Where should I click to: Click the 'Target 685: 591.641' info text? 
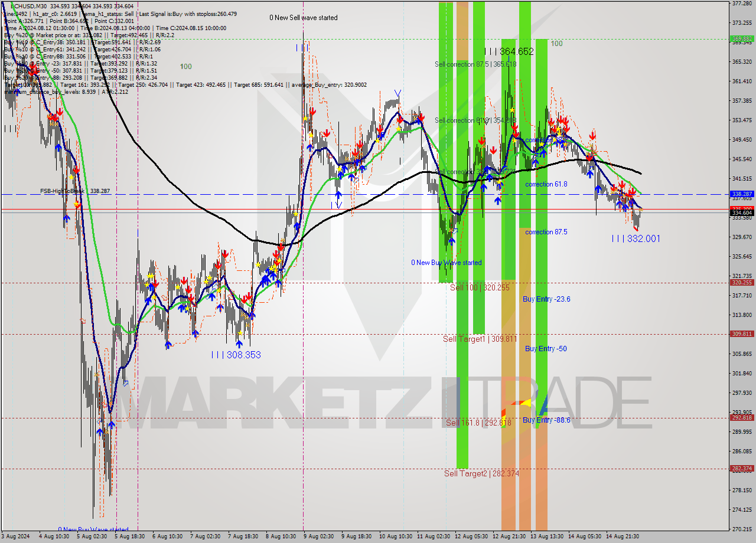(x=259, y=85)
